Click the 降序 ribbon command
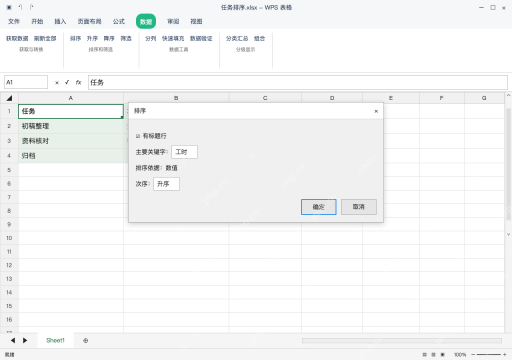The image size is (512, 360). [109, 39]
